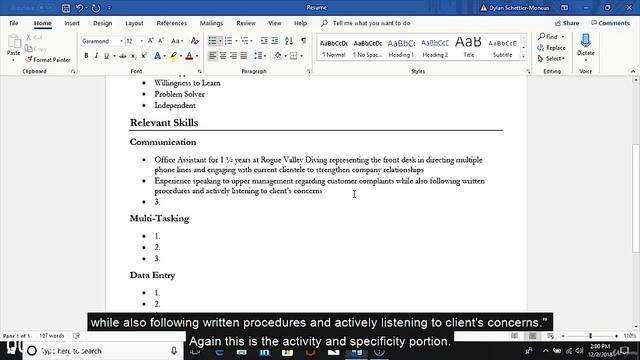Apply the Normal style
Screen dimensions: 640x360
333,47
